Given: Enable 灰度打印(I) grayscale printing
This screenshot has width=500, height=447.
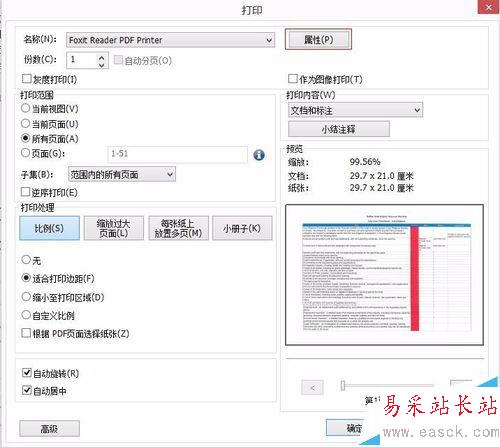Looking at the screenshot, I should click(x=26, y=79).
